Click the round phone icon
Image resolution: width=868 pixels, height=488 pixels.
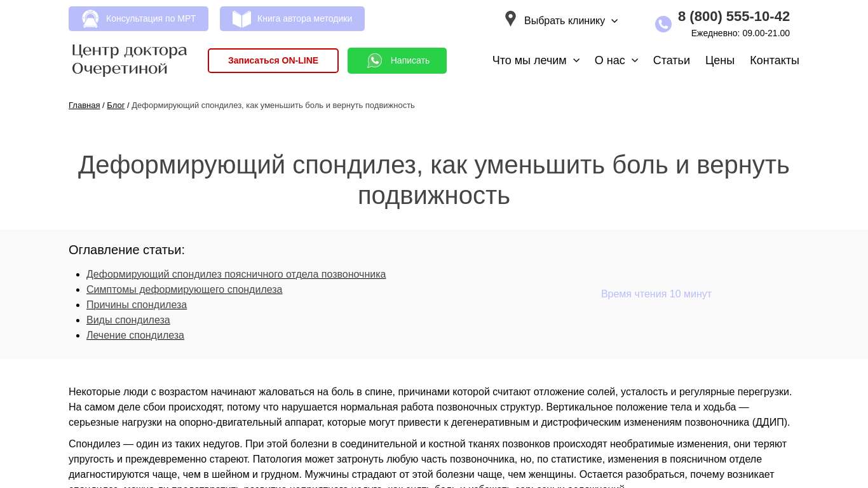663,24
